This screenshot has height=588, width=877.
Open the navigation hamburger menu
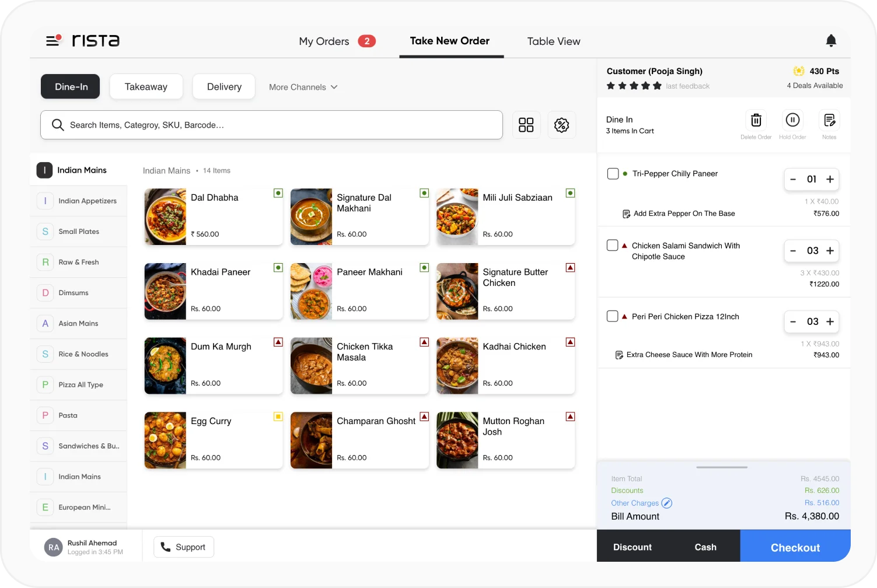[53, 40]
